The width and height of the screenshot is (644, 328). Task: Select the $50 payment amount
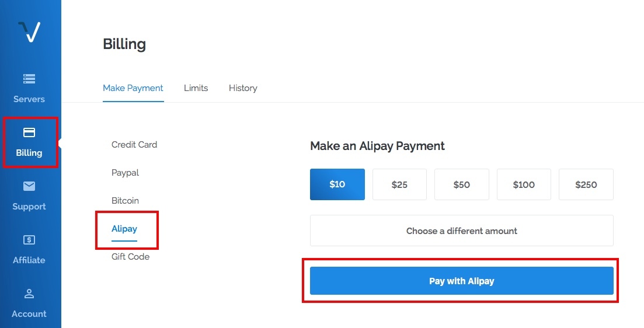462,184
